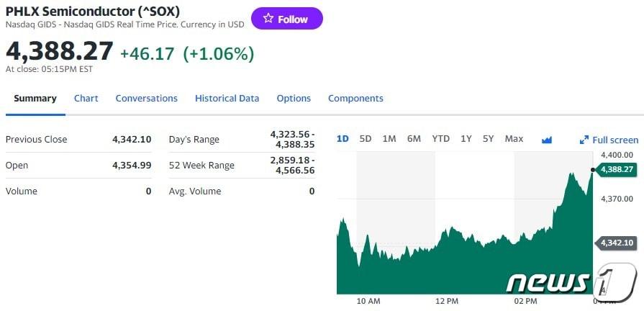Show the YTD chart range
644x311 pixels.
click(x=440, y=138)
